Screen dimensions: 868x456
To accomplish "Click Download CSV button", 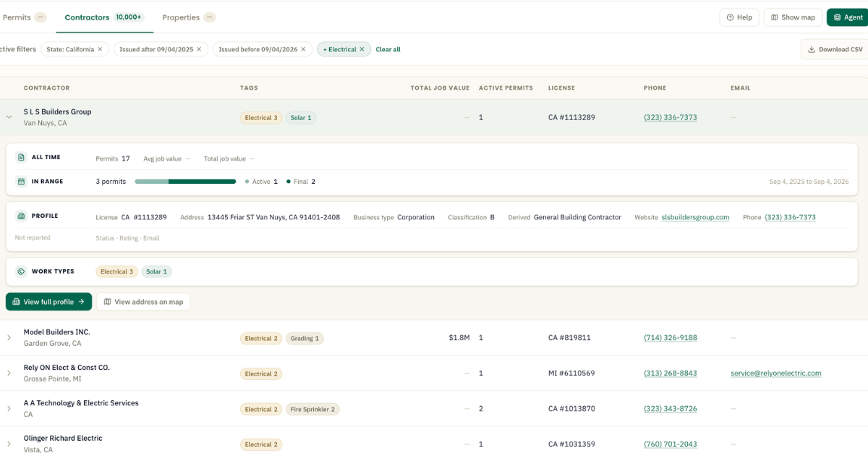I will (834, 49).
